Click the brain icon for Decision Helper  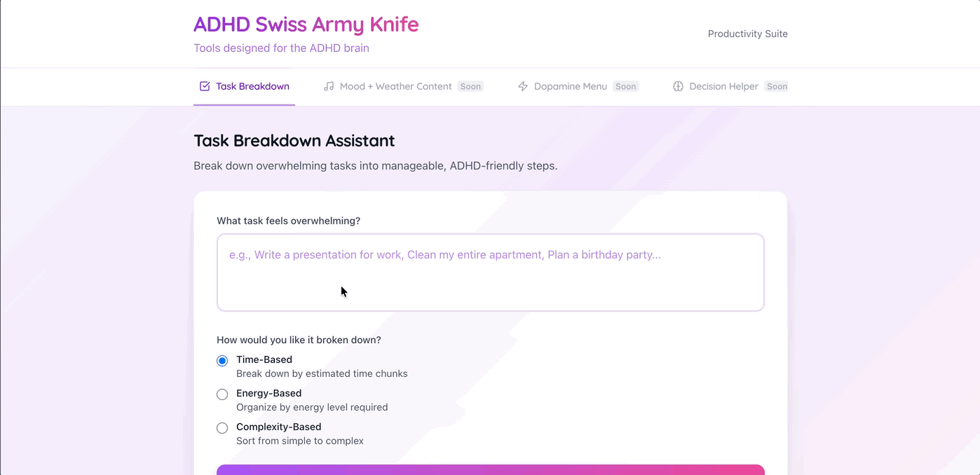coord(678,86)
